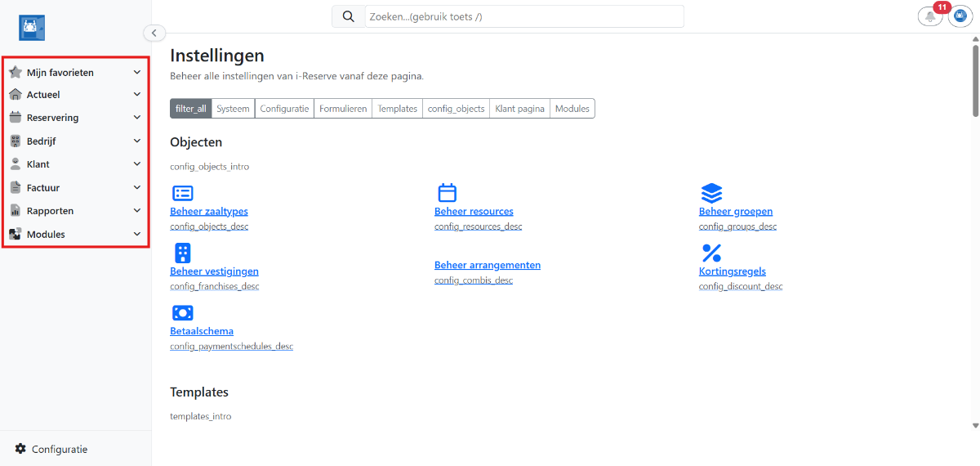Expand the Factuur sidebar section
Screen dimensions: 980x466
coord(75,187)
